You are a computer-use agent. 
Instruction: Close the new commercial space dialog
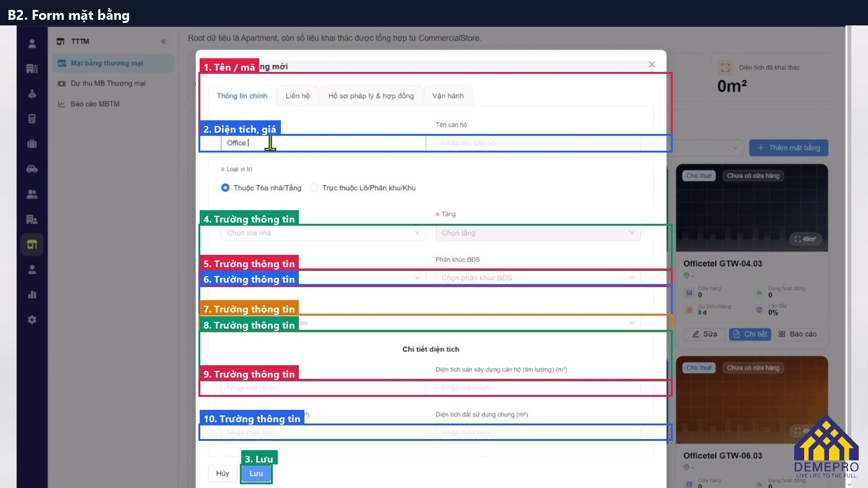pos(652,64)
